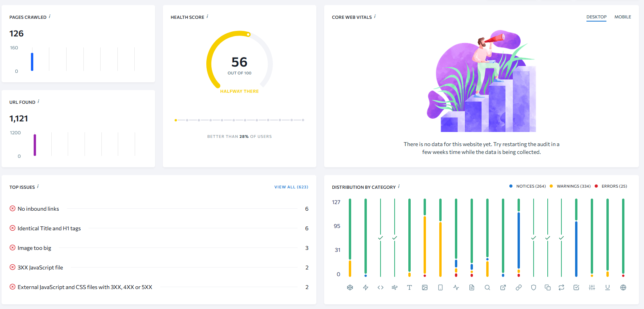Screen dimensions: 644x309
Task: Click the Health Score info icon
Action: 207,16
